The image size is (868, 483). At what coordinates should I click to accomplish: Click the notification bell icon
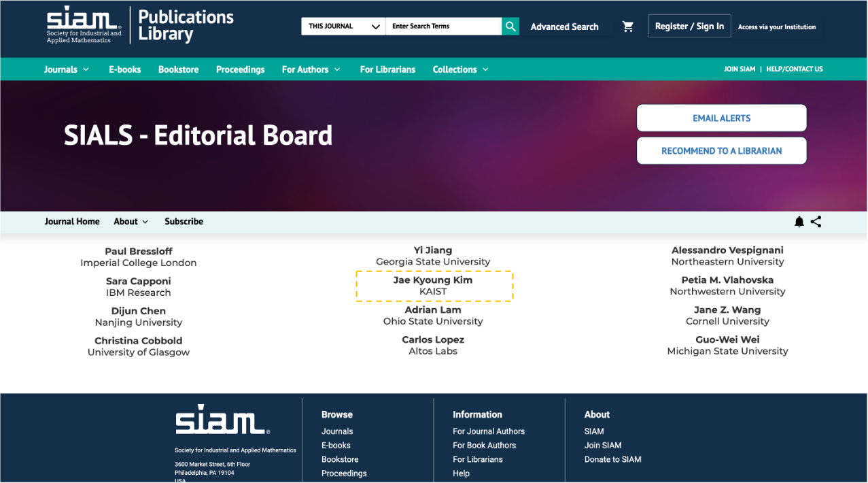(799, 222)
